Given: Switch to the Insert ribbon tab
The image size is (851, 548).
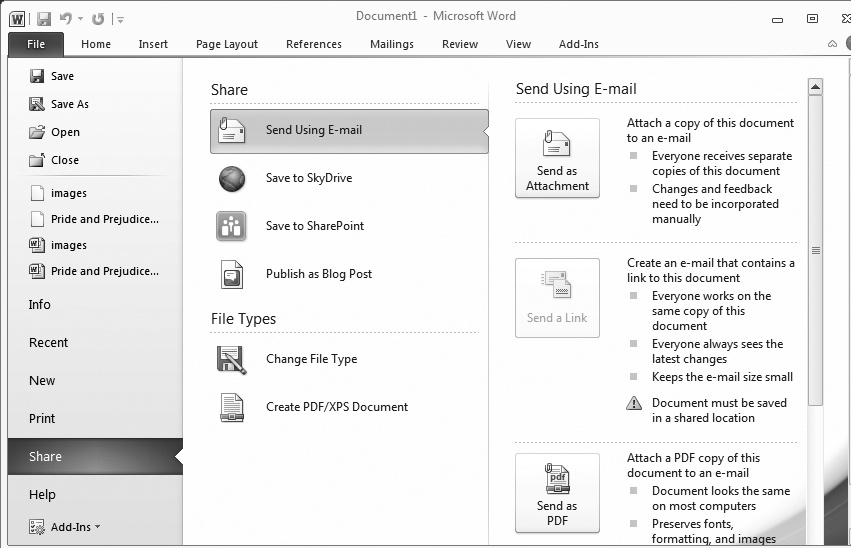Looking at the screenshot, I should tap(153, 44).
